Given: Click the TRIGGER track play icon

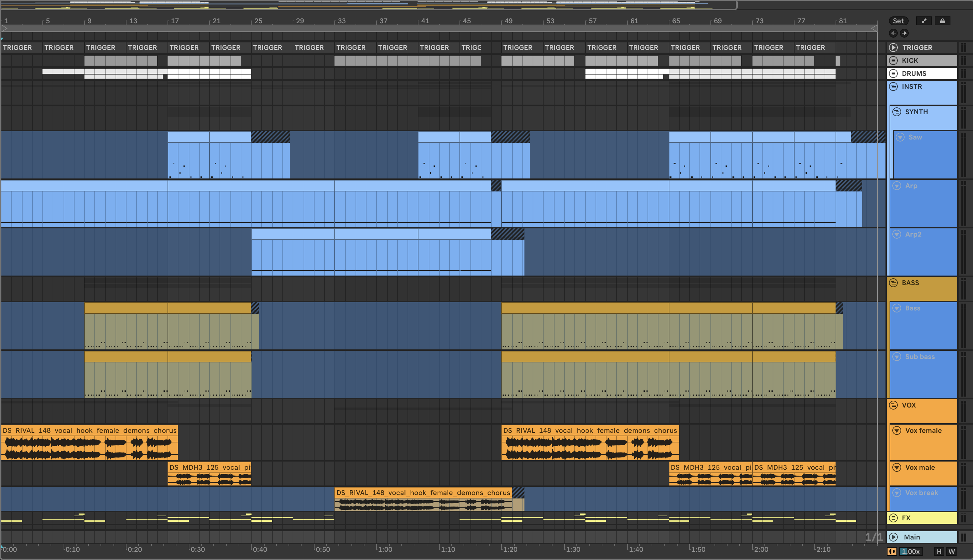Looking at the screenshot, I should 893,47.
